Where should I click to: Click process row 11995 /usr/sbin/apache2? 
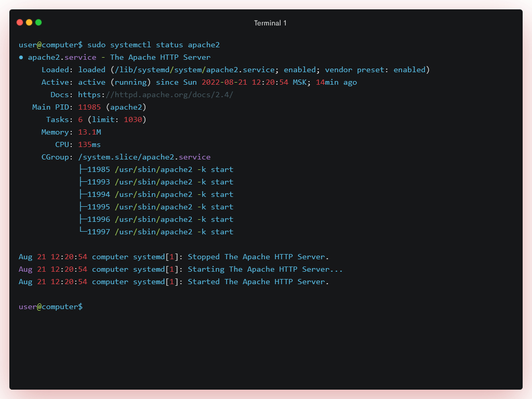pos(156,207)
